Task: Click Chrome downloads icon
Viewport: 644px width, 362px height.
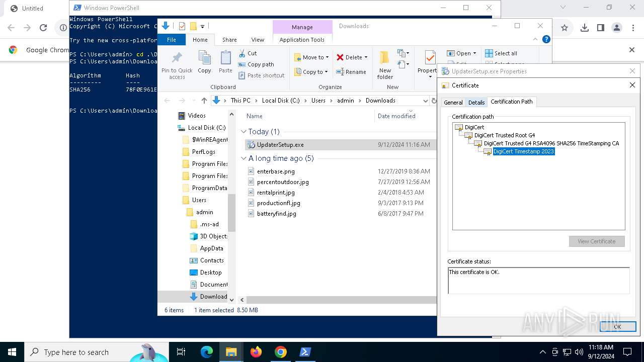Action: 585,28
